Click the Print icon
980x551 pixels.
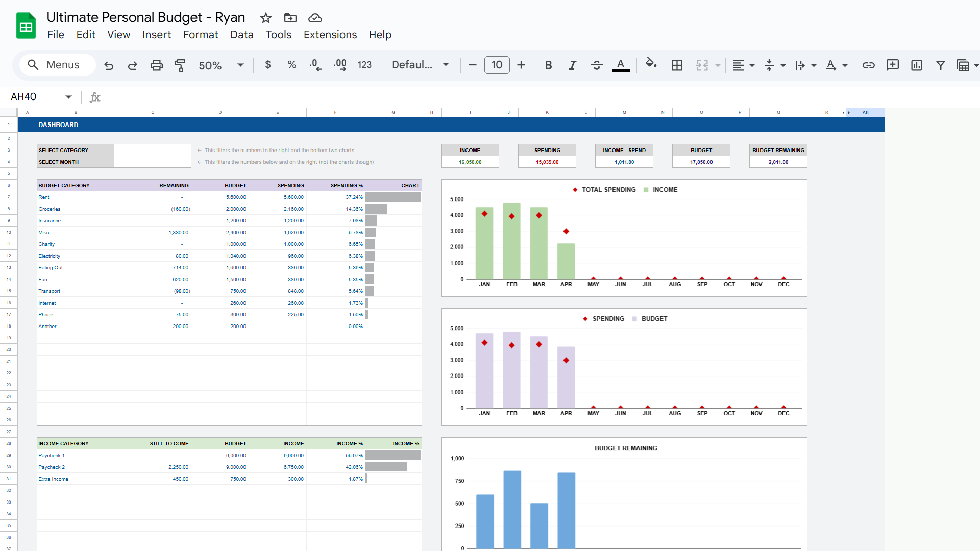coord(156,65)
